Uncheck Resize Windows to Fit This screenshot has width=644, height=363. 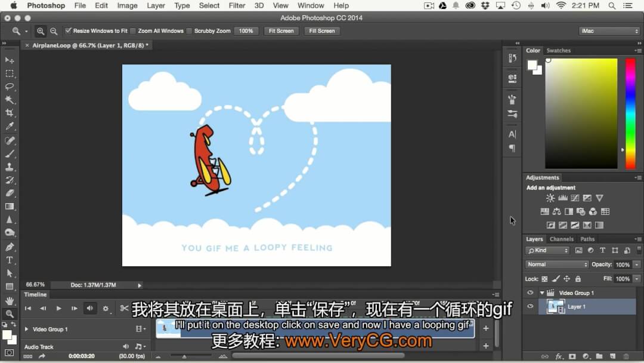tap(68, 31)
